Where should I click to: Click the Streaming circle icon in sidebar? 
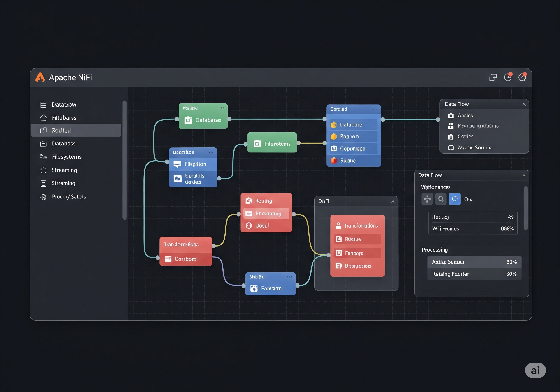click(43, 170)
